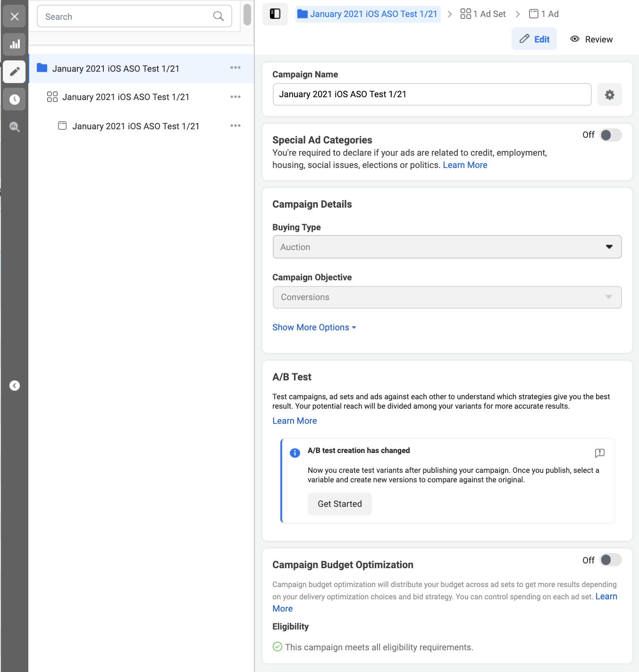Switch to Edit tab
Image resolution: width=639 pixels, height=672 pixels.
[534, 39]
